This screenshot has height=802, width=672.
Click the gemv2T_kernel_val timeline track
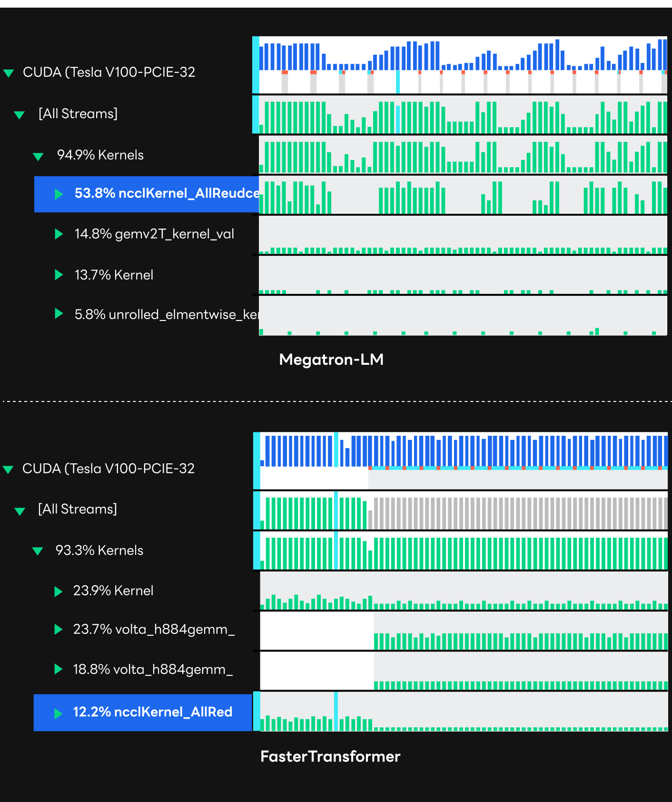[463, 235]
